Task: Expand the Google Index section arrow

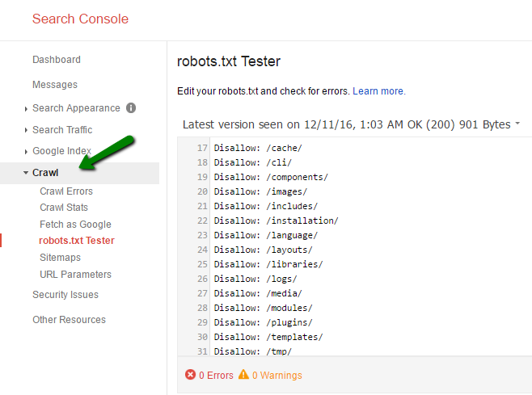Action: [x=26, y=152]
